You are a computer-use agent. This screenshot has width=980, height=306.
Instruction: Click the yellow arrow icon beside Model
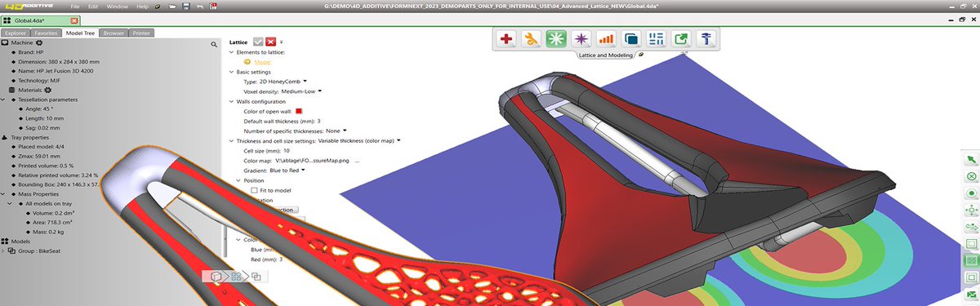pyautogui.click(x=247, y=61)
